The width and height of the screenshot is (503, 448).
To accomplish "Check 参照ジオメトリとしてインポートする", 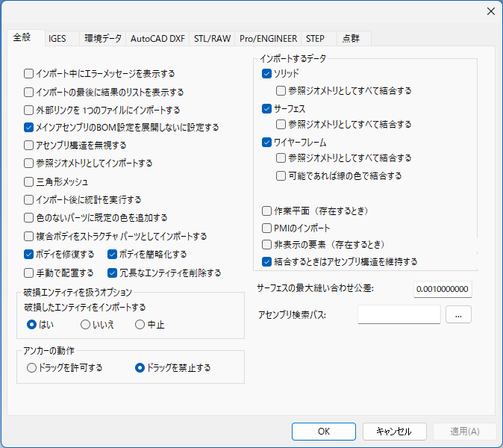I will coord(28,163).
